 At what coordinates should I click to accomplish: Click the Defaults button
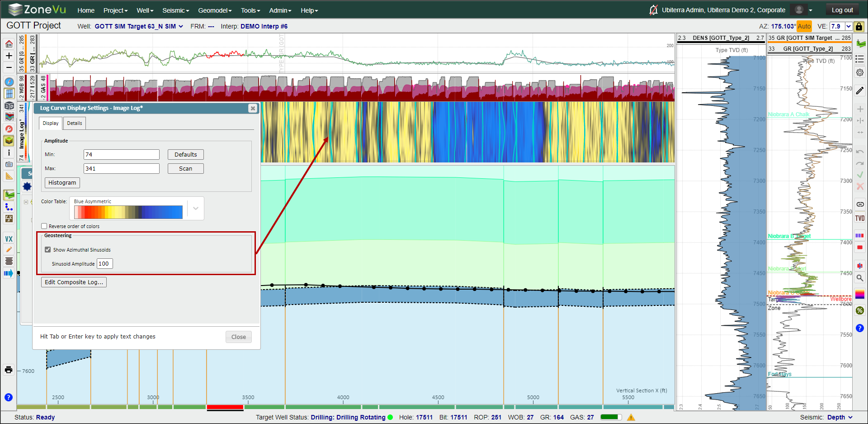point(186,154)
